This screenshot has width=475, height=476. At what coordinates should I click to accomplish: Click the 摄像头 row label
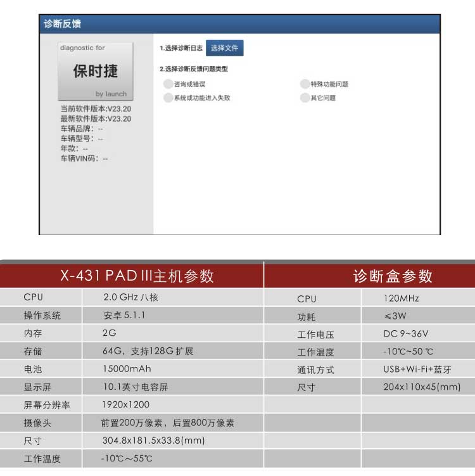pos(37,423)
